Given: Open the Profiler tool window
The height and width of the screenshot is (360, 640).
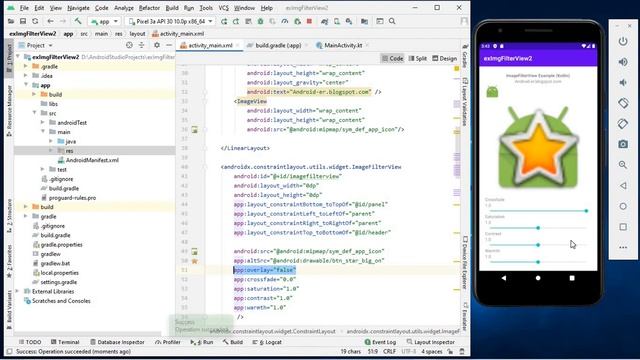Looking at the screenshot, I should point(168,342).
